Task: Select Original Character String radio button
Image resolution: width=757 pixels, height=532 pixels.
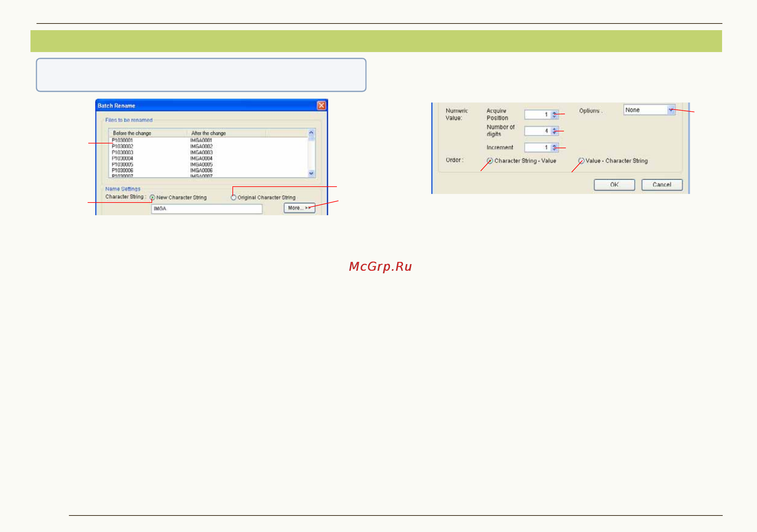Action: tap(233, 197)
